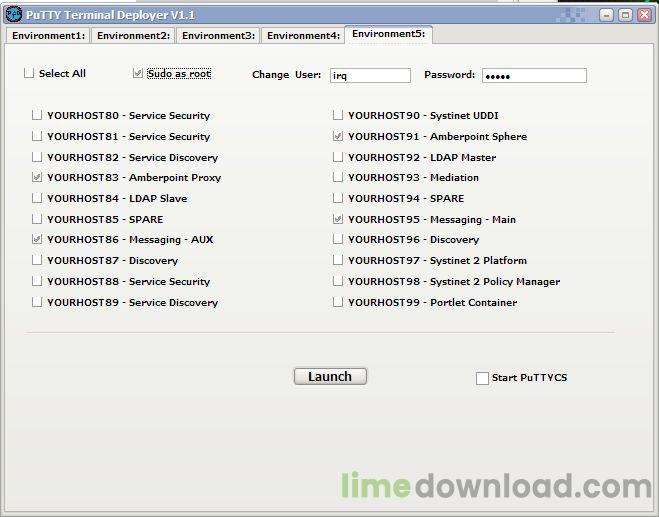
Task: Enable YOURHOST98 - Systinet 2 Policy Manager
Action: coord(338,281)
